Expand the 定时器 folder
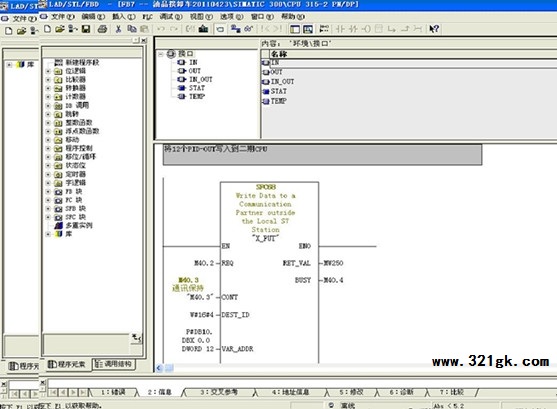 (x=48, y=174)
